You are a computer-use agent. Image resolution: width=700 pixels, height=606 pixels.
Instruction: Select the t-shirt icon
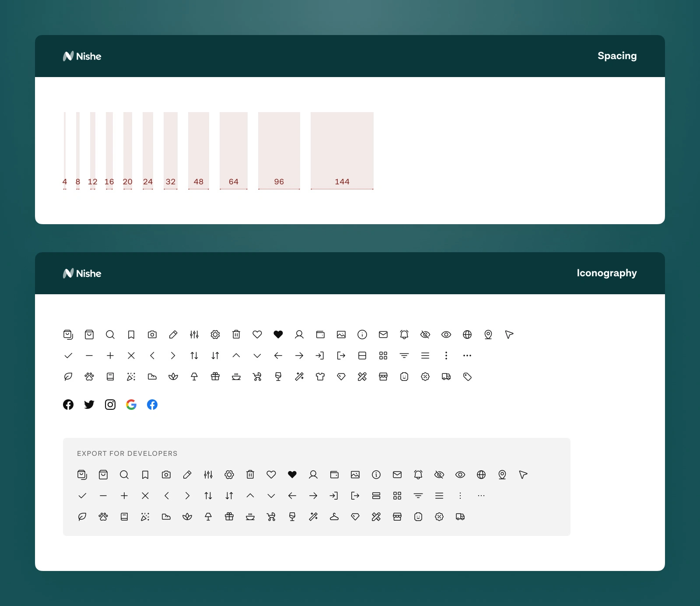(320, 377)
